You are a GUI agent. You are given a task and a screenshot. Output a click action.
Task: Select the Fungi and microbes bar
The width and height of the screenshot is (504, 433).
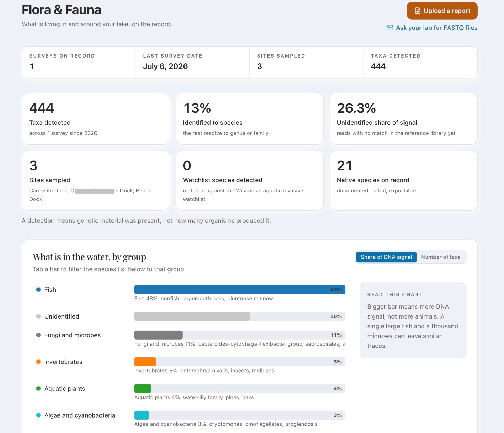(158, 335)
